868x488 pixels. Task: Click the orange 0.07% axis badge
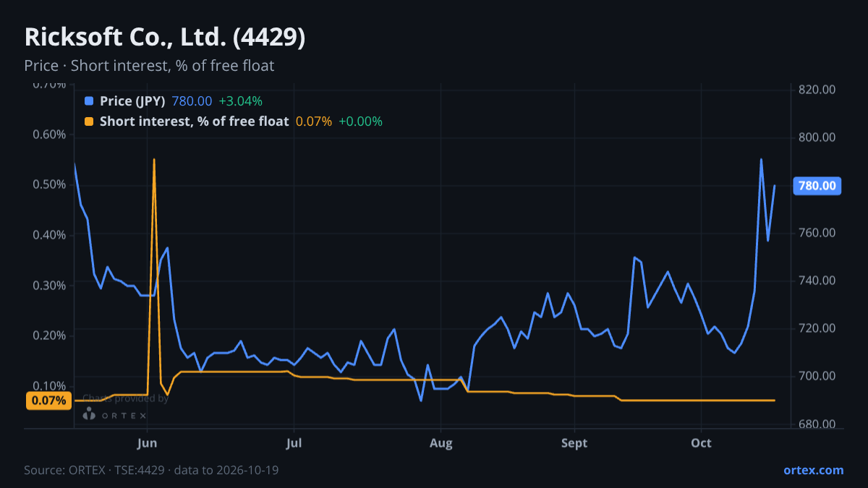coord(48,401)
